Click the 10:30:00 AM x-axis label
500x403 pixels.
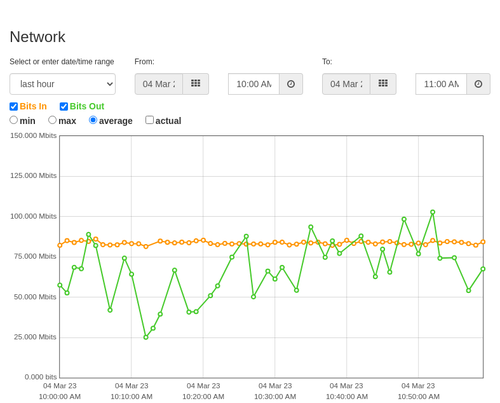coord(275,397)
